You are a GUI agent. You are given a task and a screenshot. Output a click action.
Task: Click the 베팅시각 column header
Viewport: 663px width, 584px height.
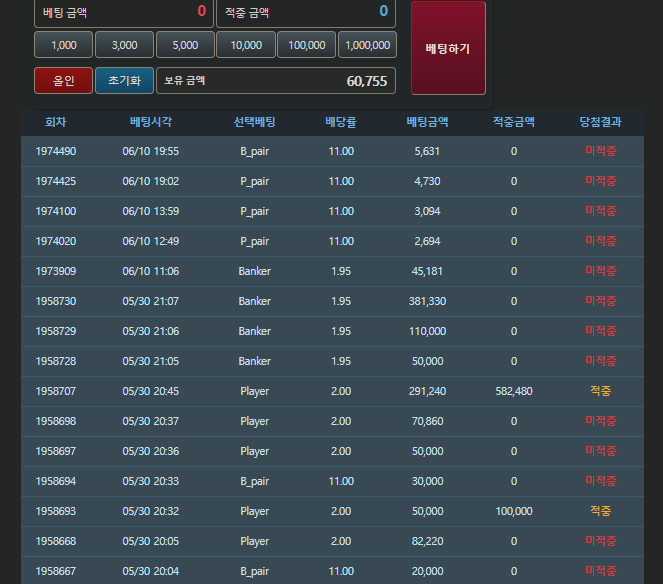coord(151,122)
